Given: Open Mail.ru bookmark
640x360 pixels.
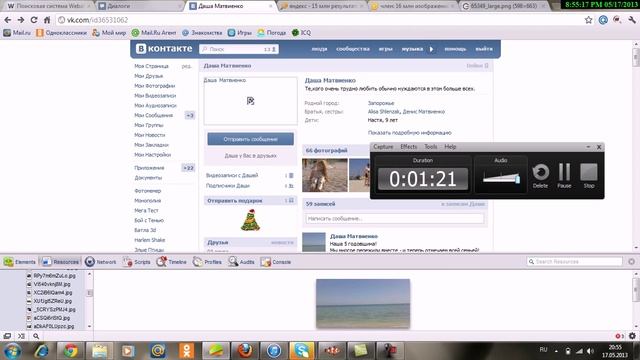Looking at the screenshot, I should (17, 33).
